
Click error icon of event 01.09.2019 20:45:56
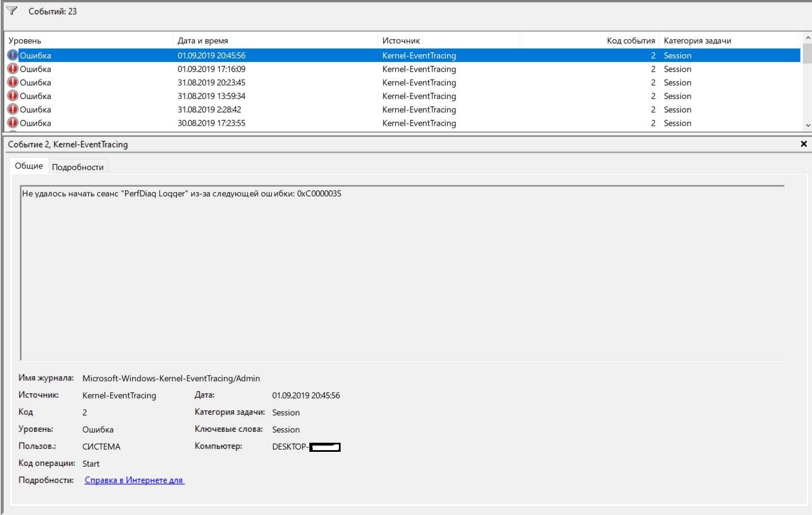(13, 55)
